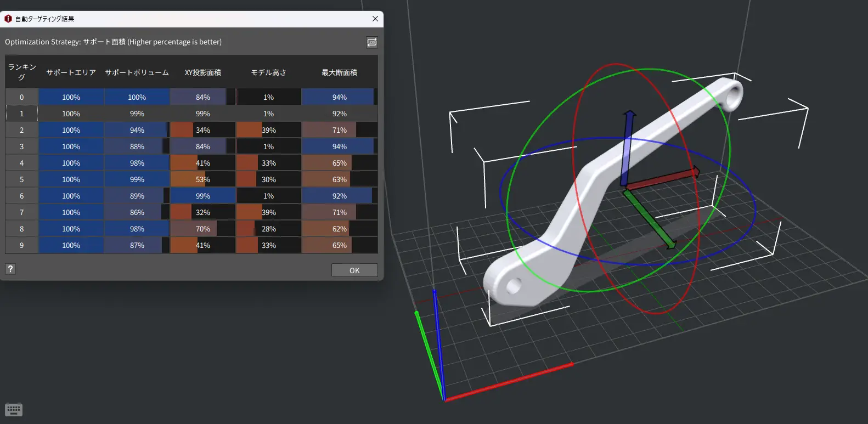868x424 pixels.
Task: Select ranking row 9 in results table
Action: 22,245
